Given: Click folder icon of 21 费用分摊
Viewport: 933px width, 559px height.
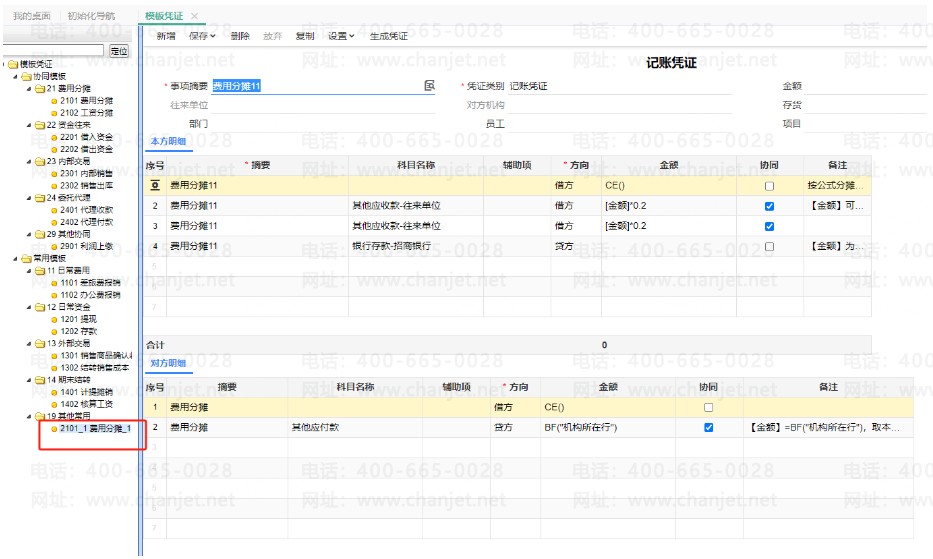Looking at the screenshot, I should 40,89.
